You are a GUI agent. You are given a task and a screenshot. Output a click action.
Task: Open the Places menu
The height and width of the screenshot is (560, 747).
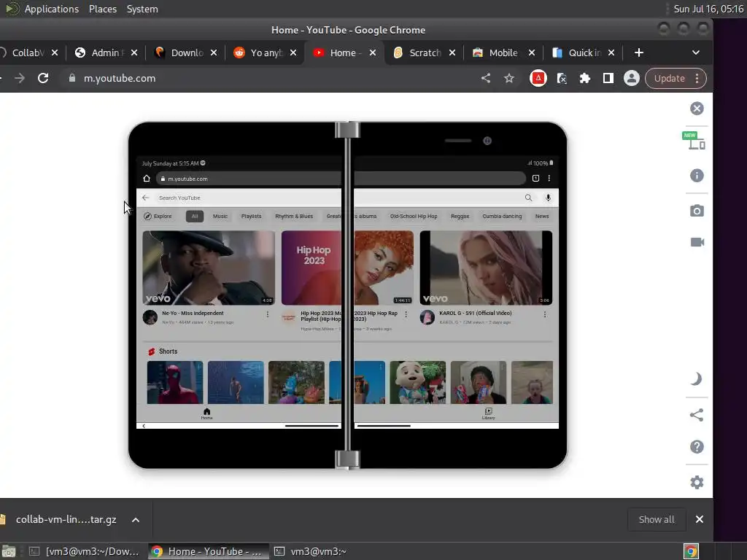point(102,9)
